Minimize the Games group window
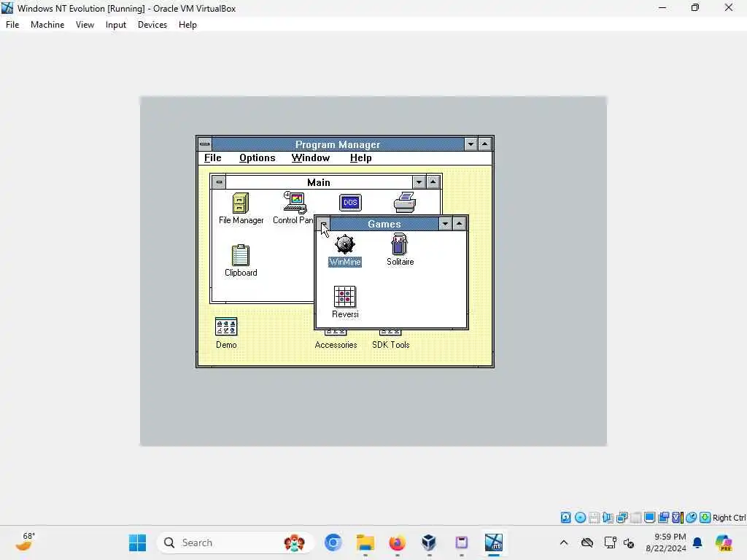The height and width of the screenshot is (560, 747). click(445, 224)
